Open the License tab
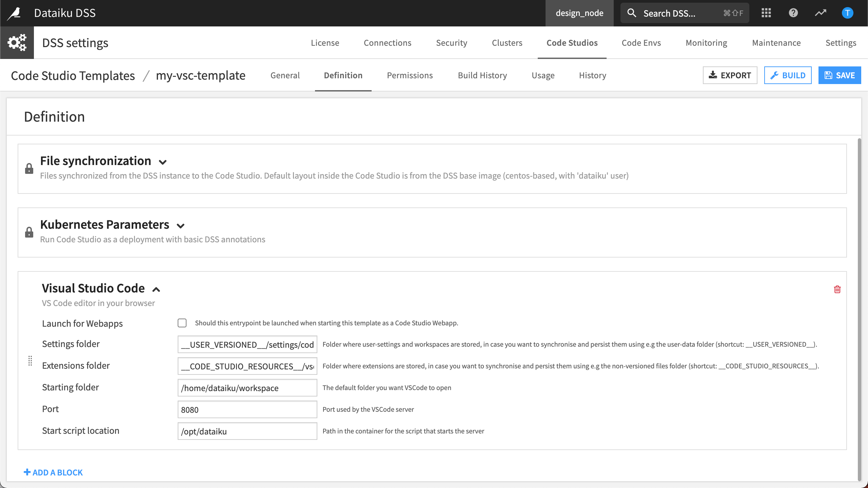The image size is (868, 488). 325,43
